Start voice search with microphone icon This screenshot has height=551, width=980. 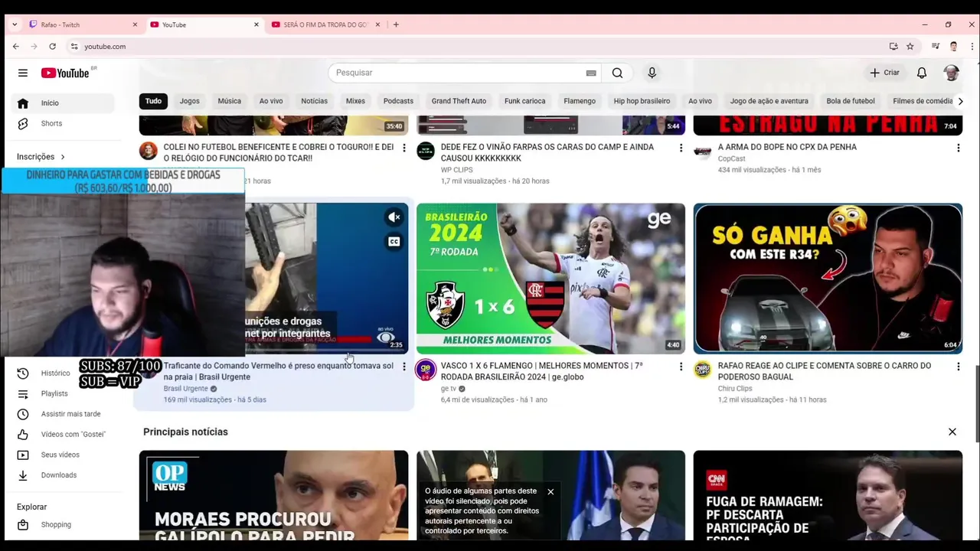tap(652, 73)
